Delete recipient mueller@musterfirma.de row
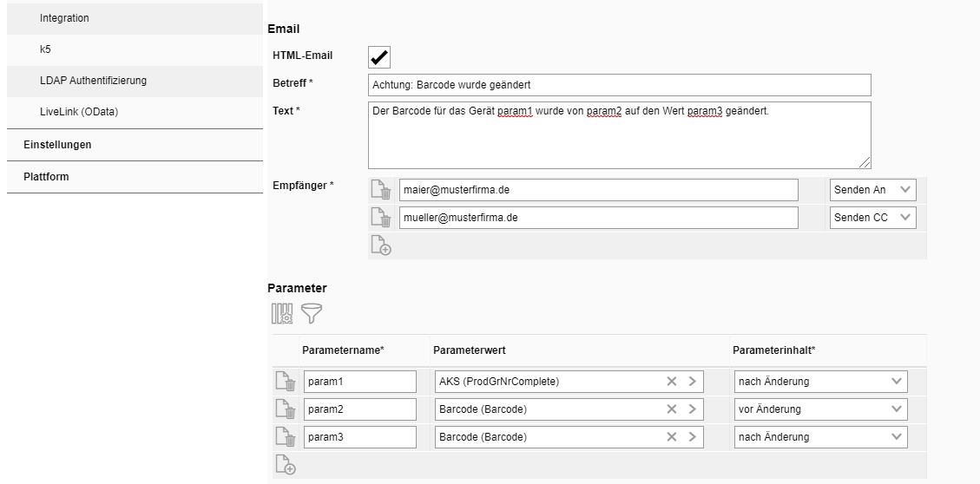 pyautogui.click(x=380, y=218)
